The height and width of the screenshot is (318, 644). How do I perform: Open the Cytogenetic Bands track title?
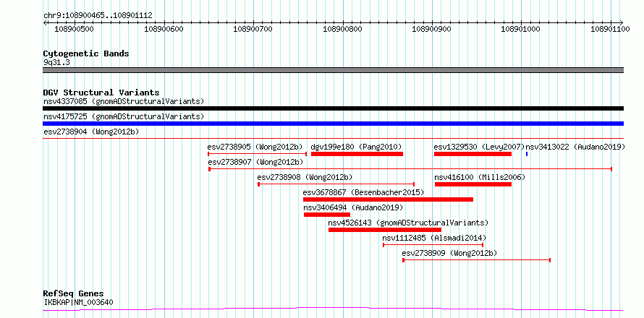tap(86, 53)
